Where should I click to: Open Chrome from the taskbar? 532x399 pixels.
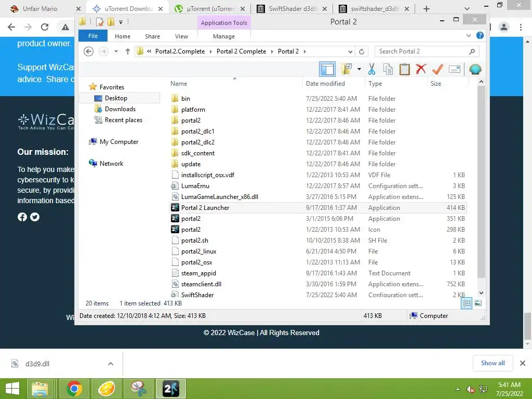(x=74, y=389)
